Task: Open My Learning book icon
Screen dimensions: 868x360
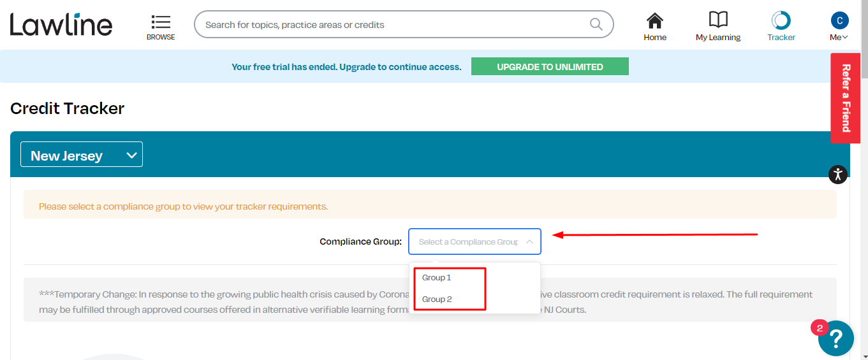Action: [x=718, y=20]
